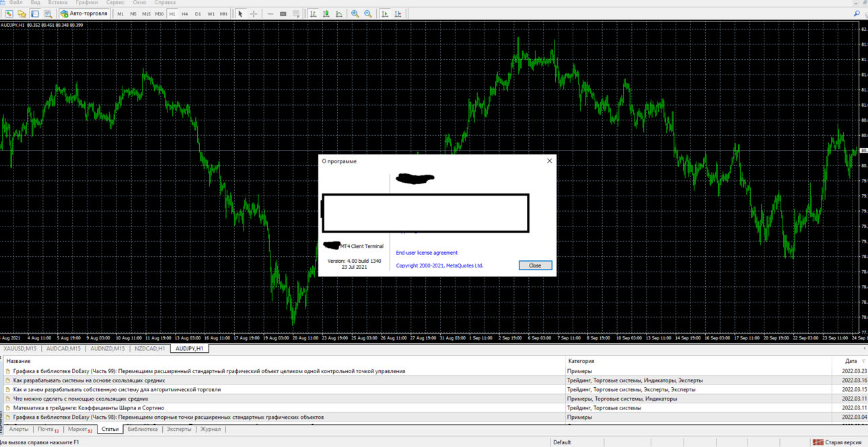This screenshot has height=447, width=868.
Task: Toggle chart shift icon
Action: (398, 13)
